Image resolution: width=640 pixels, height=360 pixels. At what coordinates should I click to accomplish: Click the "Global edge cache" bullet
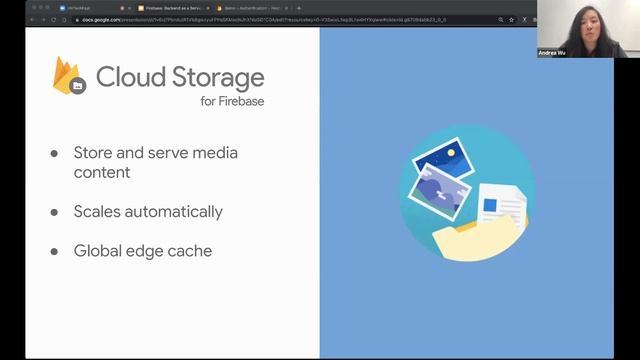[x=142, y=251]
